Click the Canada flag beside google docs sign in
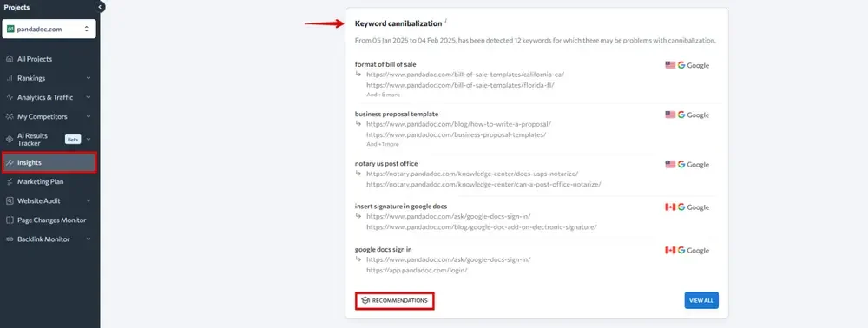The height and width of the screenshot is (328, 868). [670, 251]
